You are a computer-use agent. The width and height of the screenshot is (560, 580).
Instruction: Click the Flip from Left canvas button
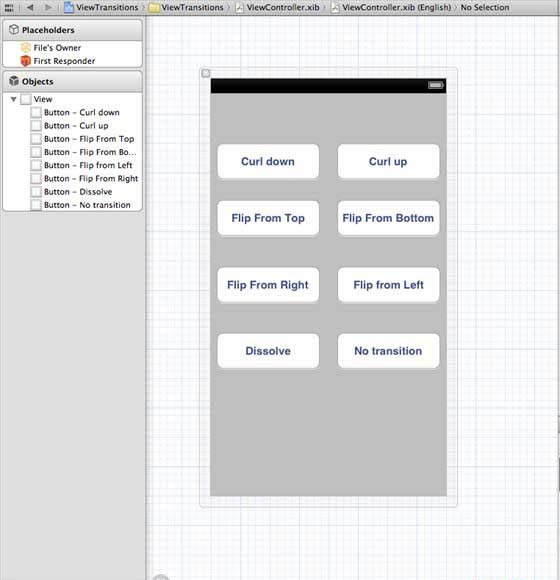point(388,285)
